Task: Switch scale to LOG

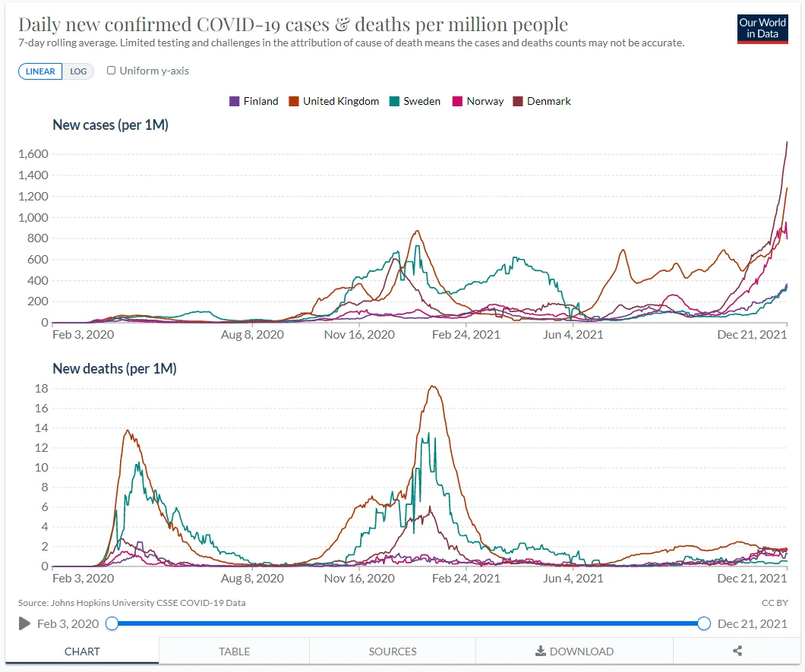Action: tap(79, 71)
